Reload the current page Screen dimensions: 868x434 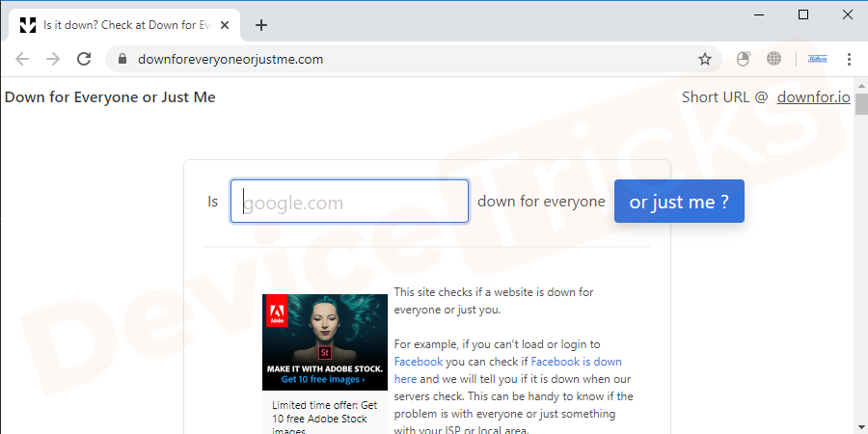click(84, 59)
